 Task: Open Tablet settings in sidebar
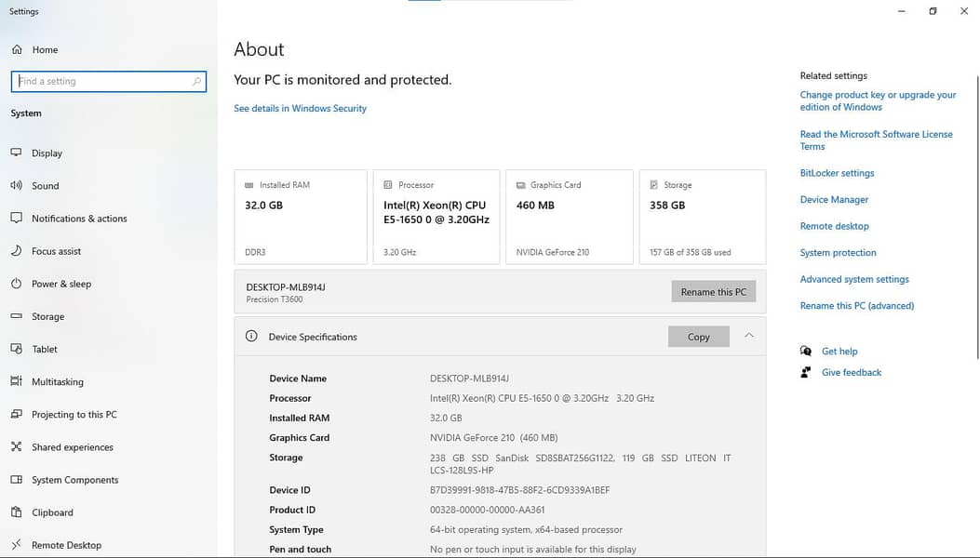point(109,350)
